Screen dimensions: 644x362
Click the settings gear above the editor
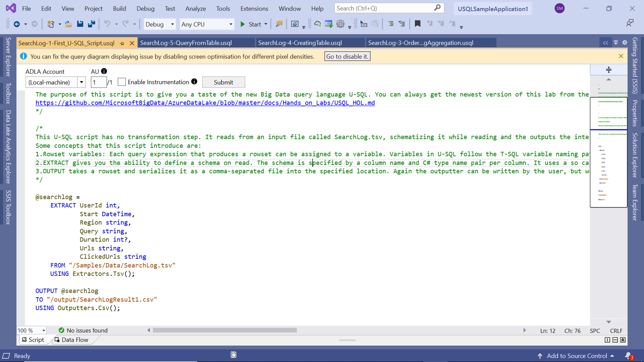pyautogui.click(x=625, y=43)
